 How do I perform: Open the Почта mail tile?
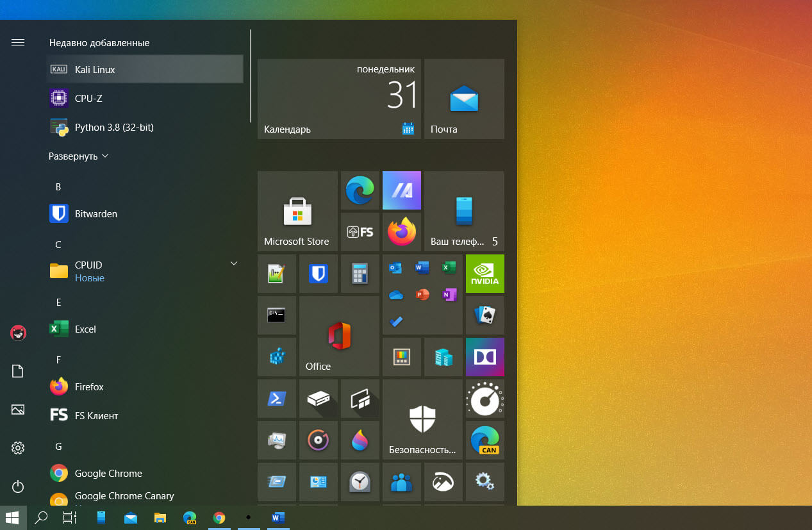pos(464,99)
